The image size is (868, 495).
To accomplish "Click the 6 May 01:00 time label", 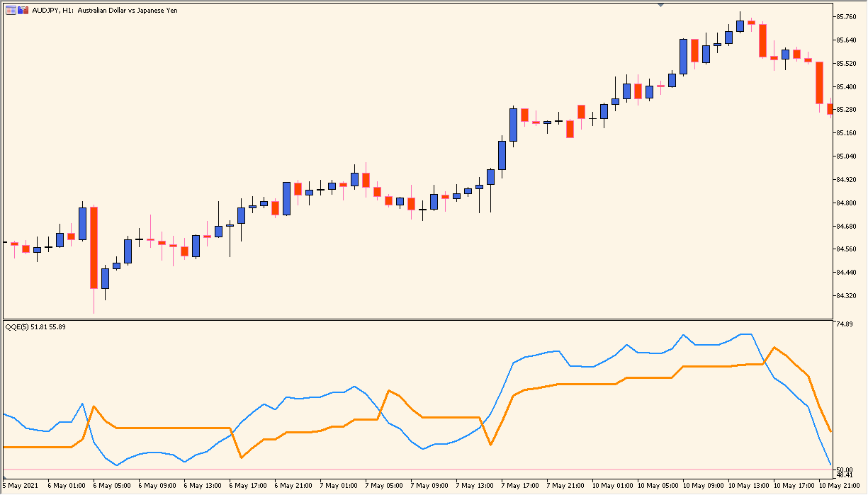I will pyautogui.click(x=67, y=486).
